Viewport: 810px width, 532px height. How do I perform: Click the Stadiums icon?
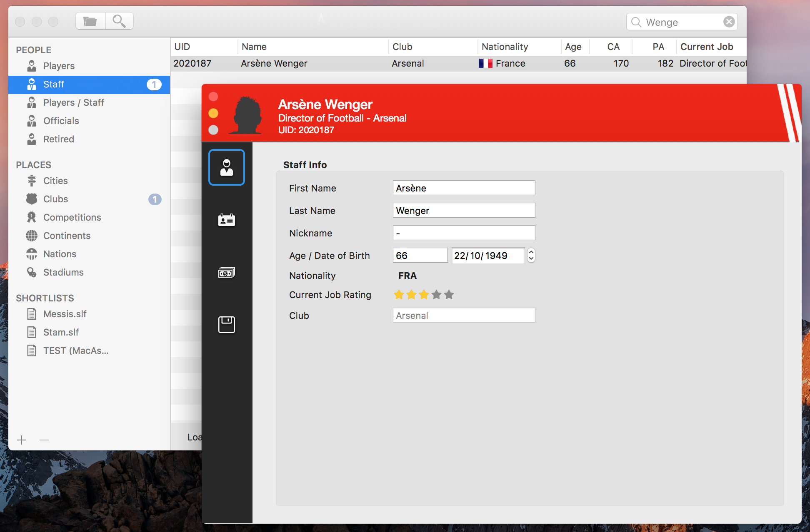[32, 272]
